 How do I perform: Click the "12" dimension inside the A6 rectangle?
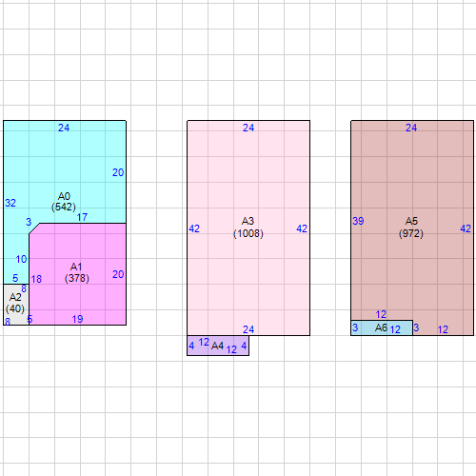coord(395,329)
